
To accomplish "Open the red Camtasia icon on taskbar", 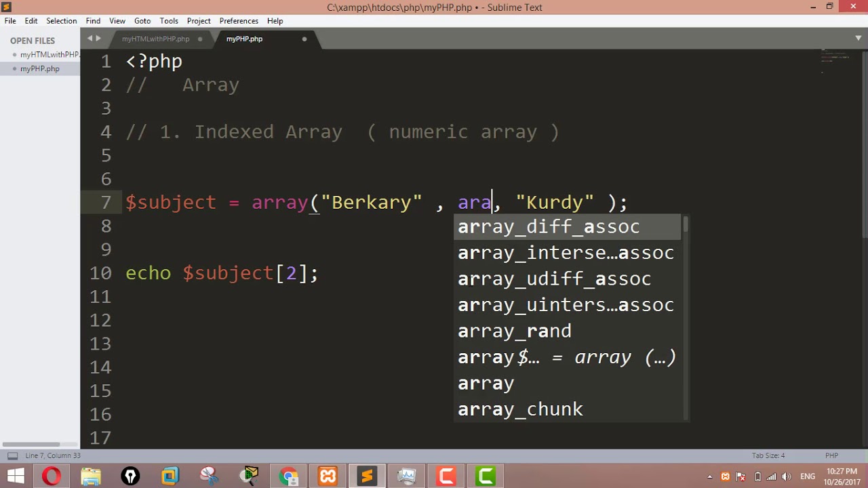I will click(x=446, y=476).
